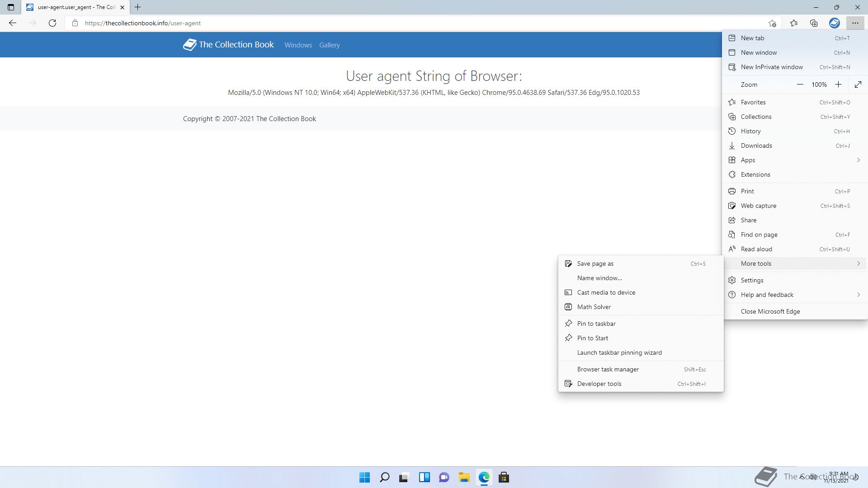Click the address bar URL field

[x=362, y=23]
